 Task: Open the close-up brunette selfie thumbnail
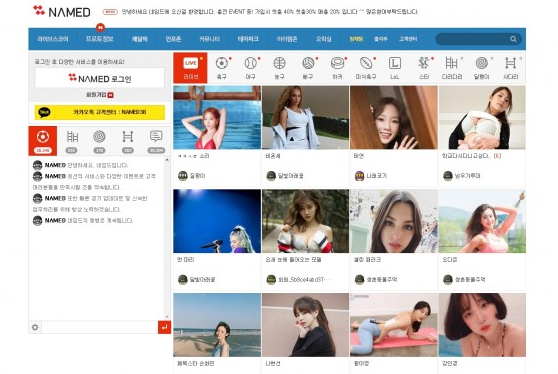point(394,221)
